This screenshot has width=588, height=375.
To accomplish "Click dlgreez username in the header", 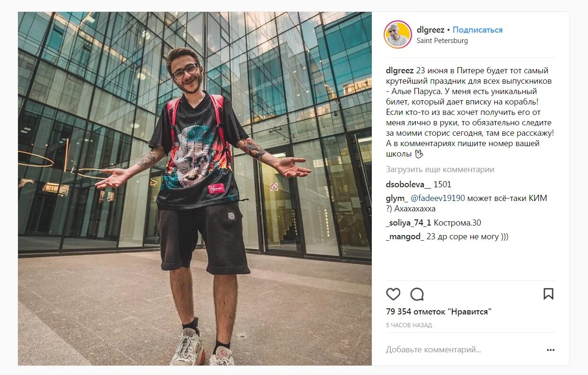I will [430, 30].
